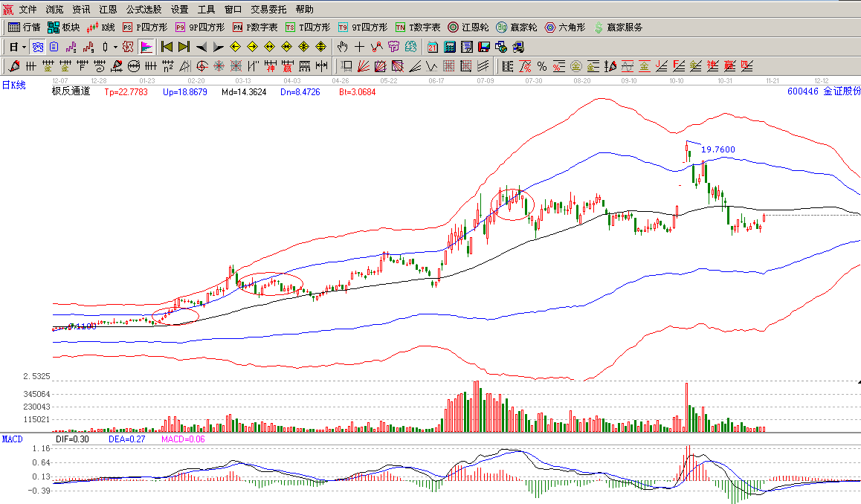Screen dimensions: 861x504
Task: Click the solid black left arrow icon
Action: pyautogui.click(x=201, y=47)
